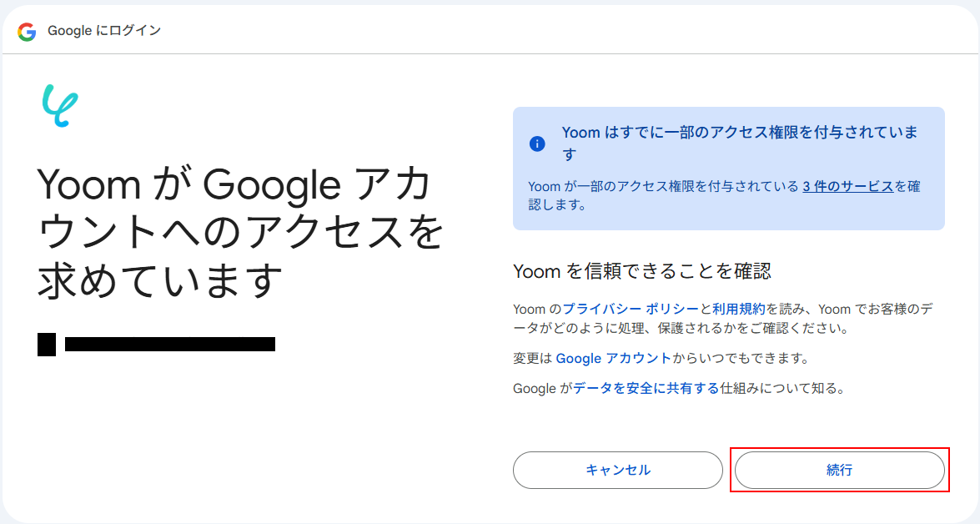This screenshot has height=524, width=980.
Task: Click the Google にログイン header text
Action: [x=104, y=31]
